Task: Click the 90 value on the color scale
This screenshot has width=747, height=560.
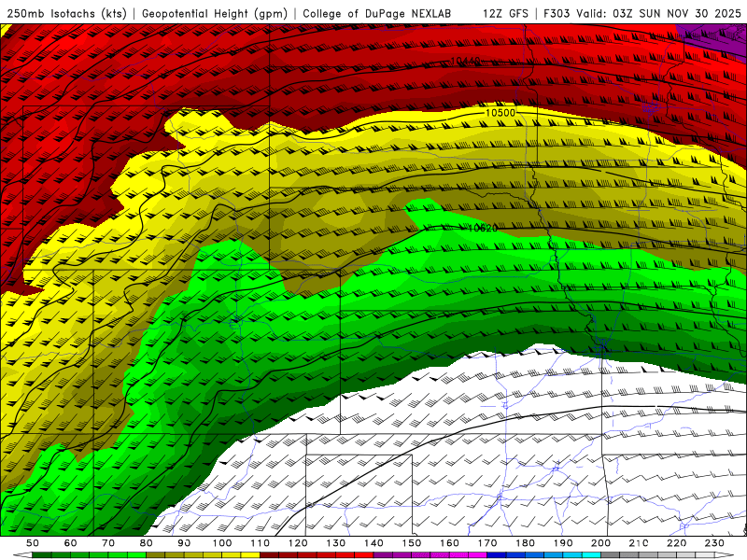Action: [x=184, y=543]
